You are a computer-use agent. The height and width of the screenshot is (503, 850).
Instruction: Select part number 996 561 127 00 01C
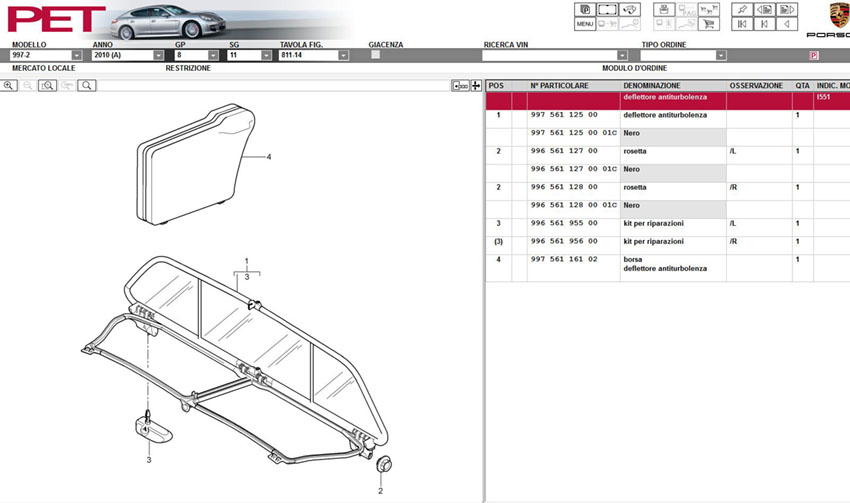(x=574, y=169)
